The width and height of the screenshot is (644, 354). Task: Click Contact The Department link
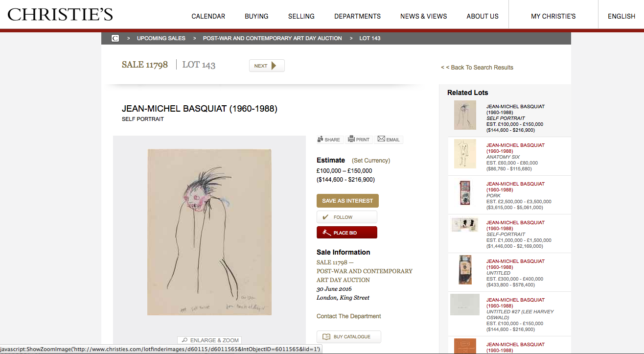tap(348, 316)
